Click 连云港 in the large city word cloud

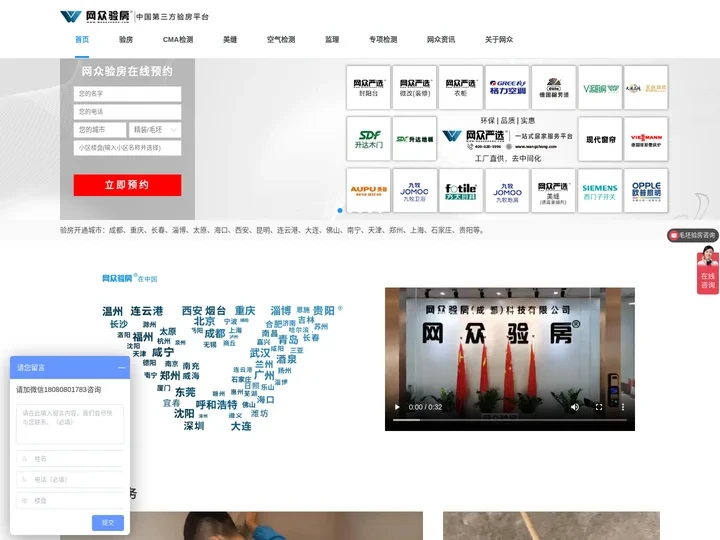tap(147, 311)
